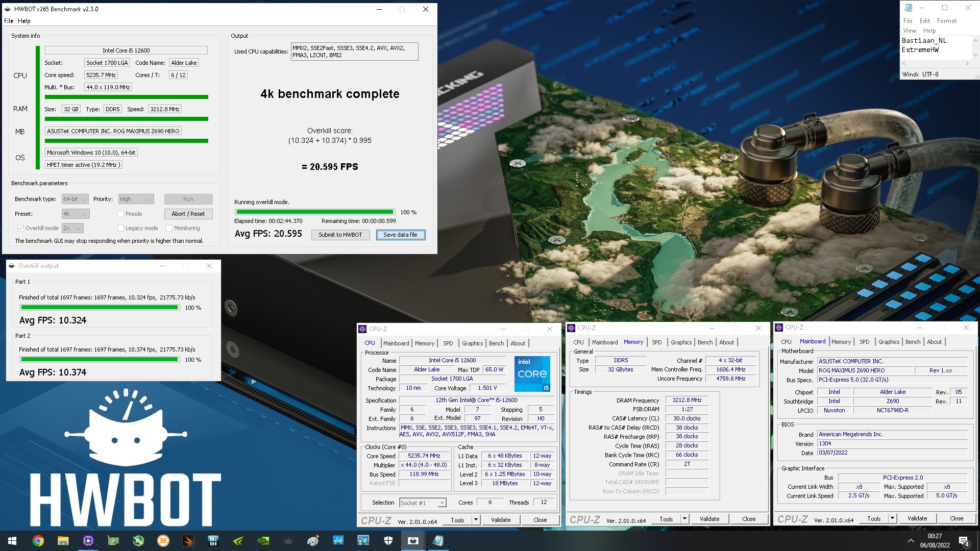
Task: Launch Google Chrome from the taskbar
Action: [x=38, y=541]
